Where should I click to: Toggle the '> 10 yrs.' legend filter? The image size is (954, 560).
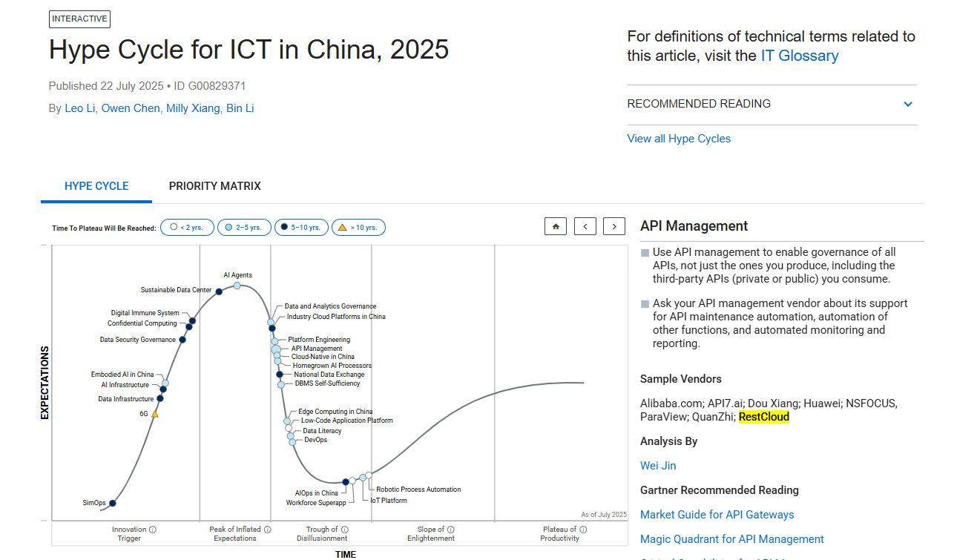click(358, 227)
